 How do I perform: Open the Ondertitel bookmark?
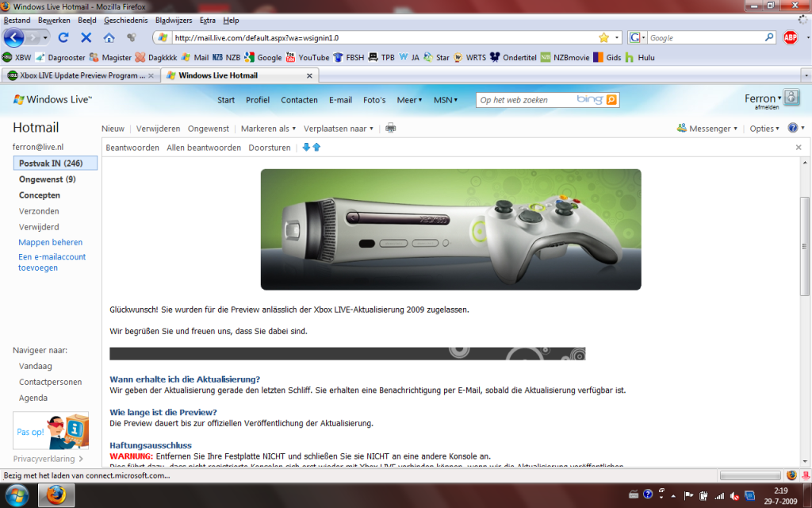pos(513,57)
